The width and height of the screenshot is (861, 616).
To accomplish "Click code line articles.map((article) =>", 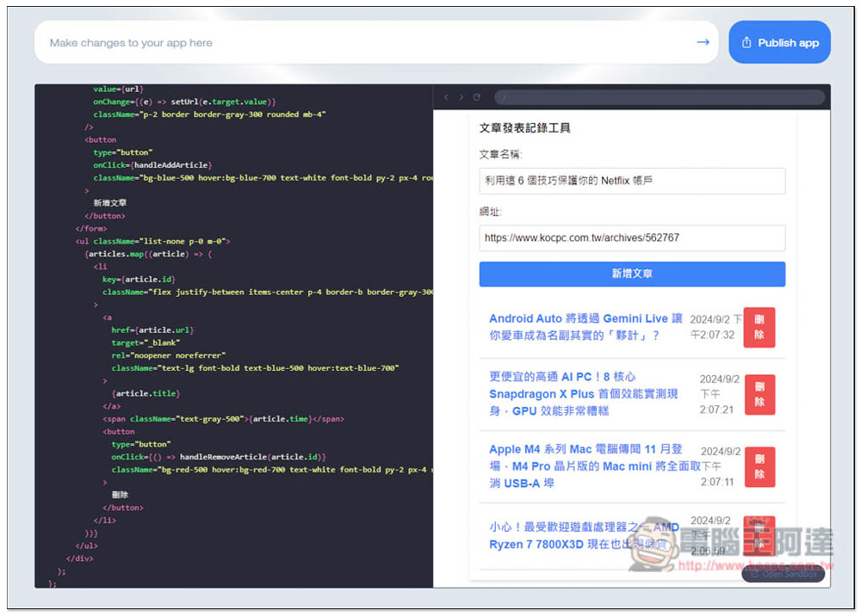I will [148, 254].
